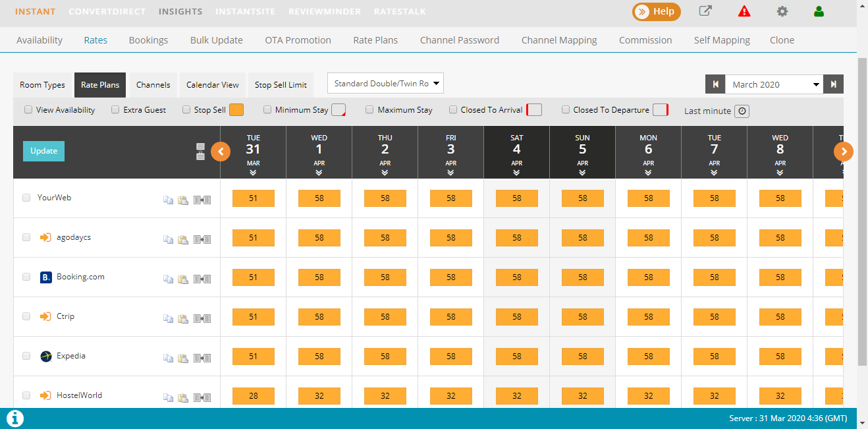Expand the Saturday 4 April column chevron
This screenshot has height=429, width=868.
click(516, 173)
